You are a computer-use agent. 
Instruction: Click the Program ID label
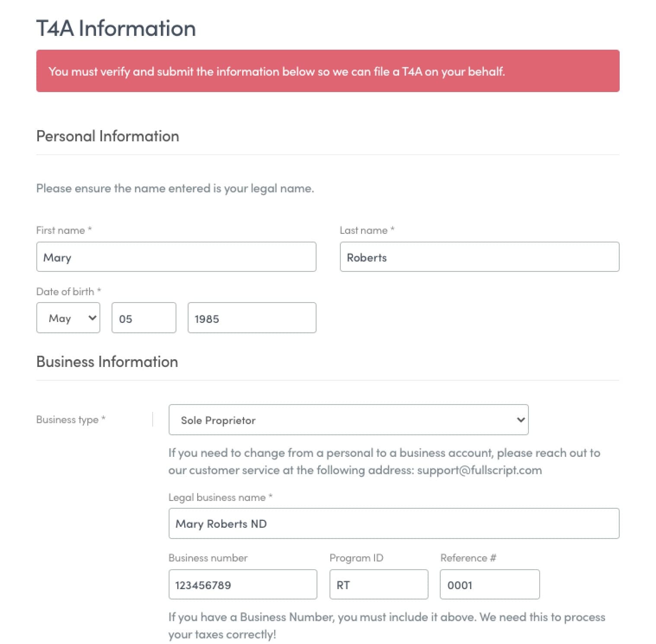point(356,558)
